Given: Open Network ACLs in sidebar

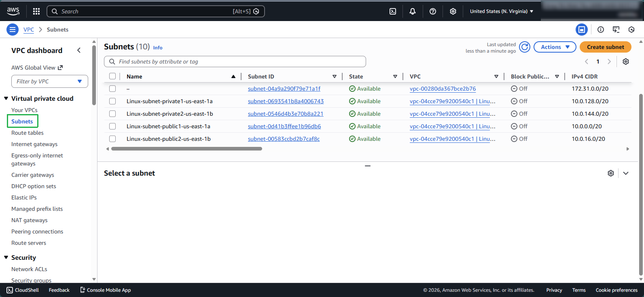Looking at the screenshot, I should (29, 269).
